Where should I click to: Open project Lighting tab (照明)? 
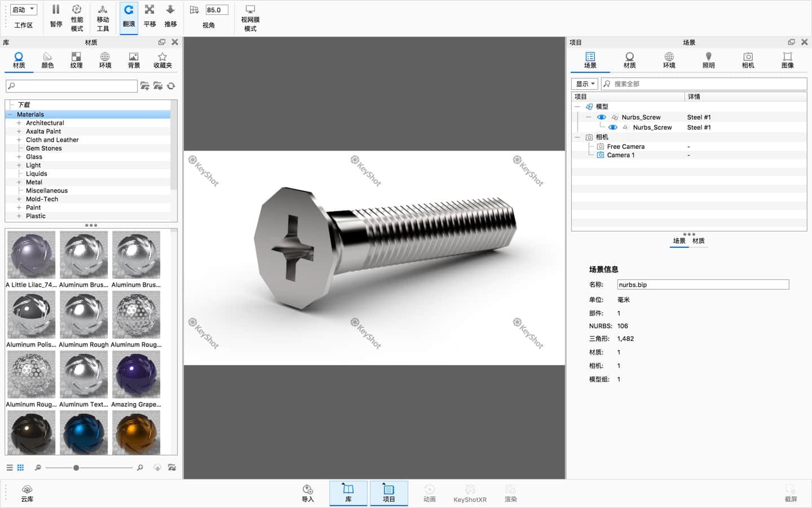(x=708, y=60)
